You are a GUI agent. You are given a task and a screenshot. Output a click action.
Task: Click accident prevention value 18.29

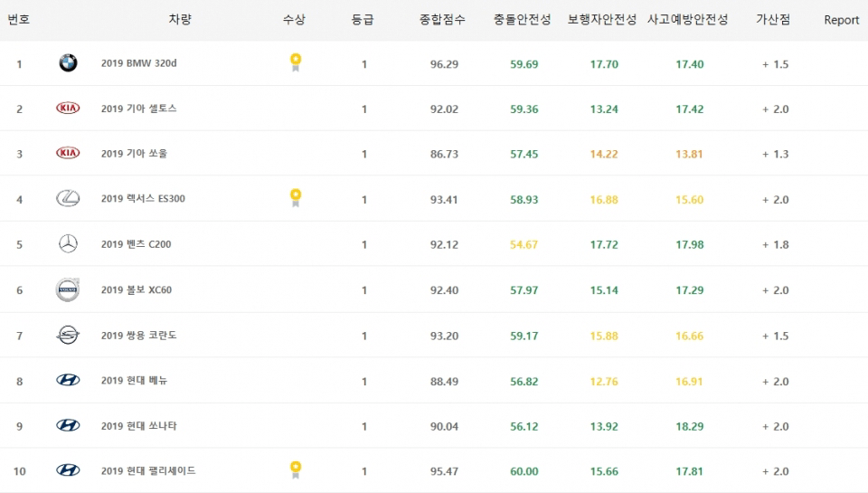[689, 427]
